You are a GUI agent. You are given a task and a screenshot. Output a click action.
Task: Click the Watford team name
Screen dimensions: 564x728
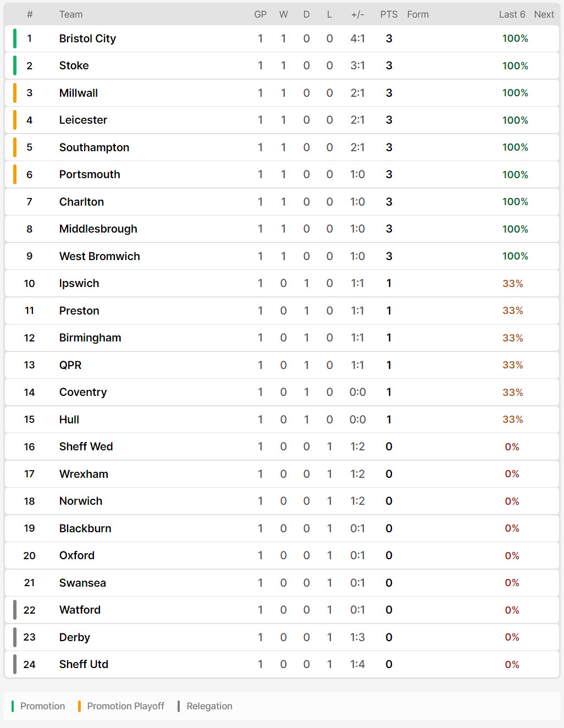(x=80, y=610)
